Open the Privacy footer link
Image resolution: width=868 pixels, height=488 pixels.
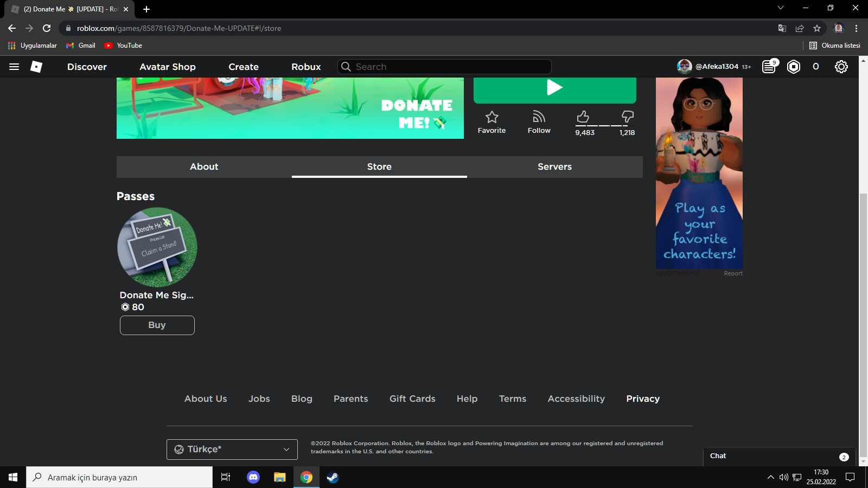tap(643, 399)
